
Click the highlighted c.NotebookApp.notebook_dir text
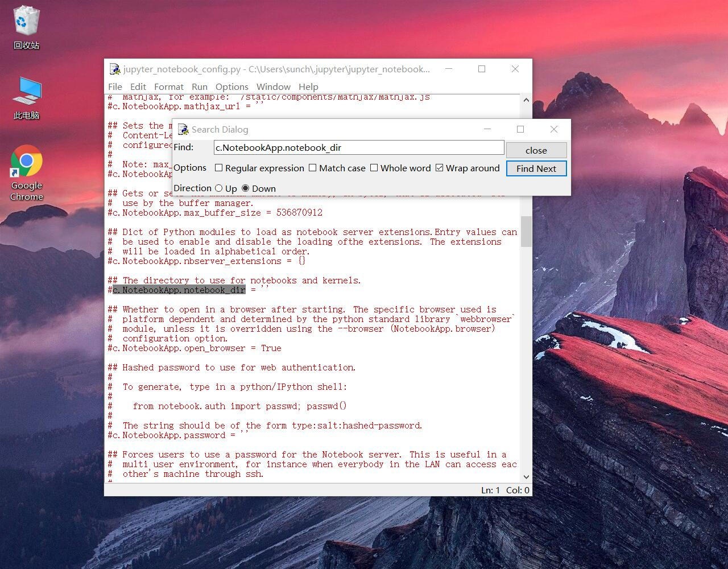pyautogui.click(x=179, y=290)
